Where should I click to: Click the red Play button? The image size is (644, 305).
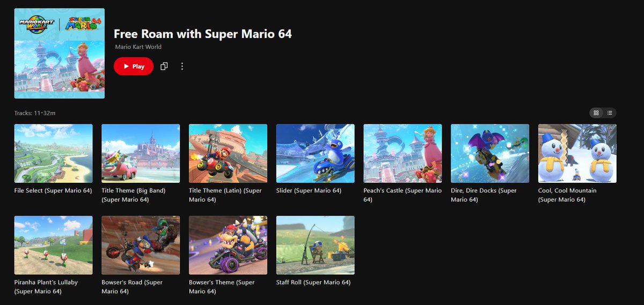134,66
